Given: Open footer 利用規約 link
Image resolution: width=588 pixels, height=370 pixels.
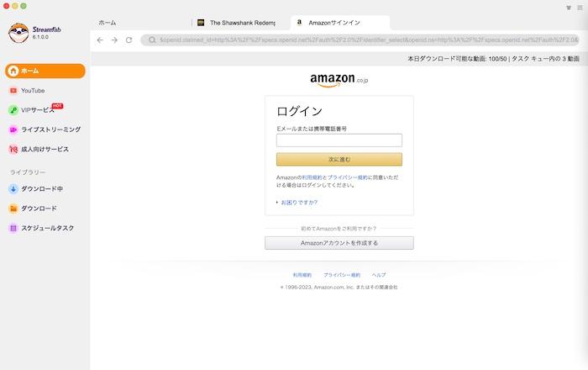Looking at the screenshot, I should [x=302, y=275].
